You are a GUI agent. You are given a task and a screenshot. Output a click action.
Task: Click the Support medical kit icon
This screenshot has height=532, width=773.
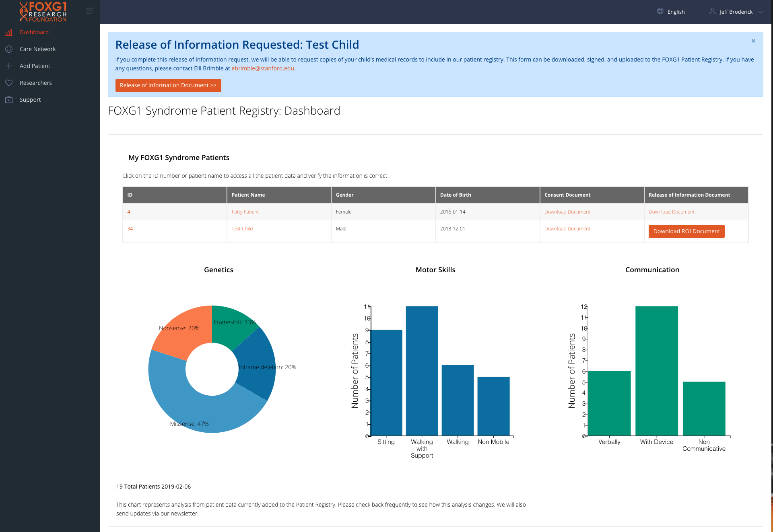coord(9,100)
